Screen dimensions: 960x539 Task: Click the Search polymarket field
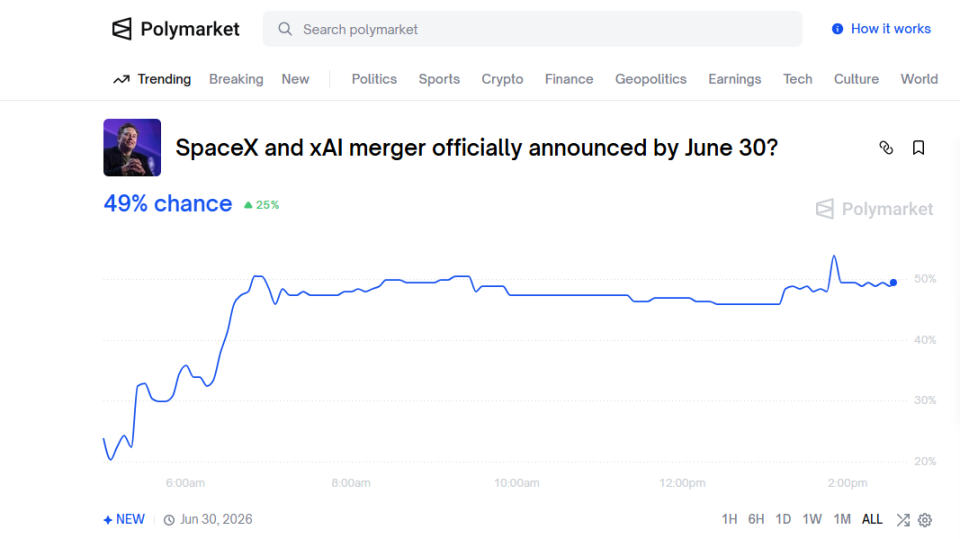click(540, 29)
